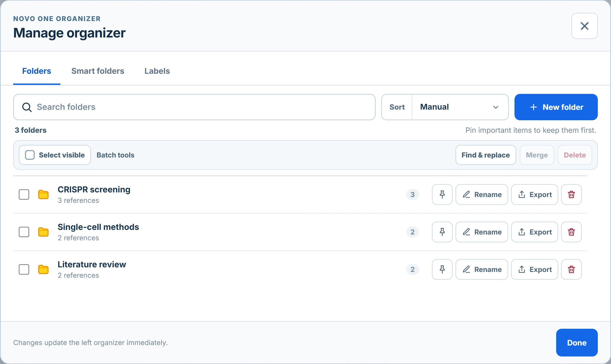Viewport: 611px width, 364px height.
Task: Open the Sort Manual dropdown
Action: pos(460,107)
